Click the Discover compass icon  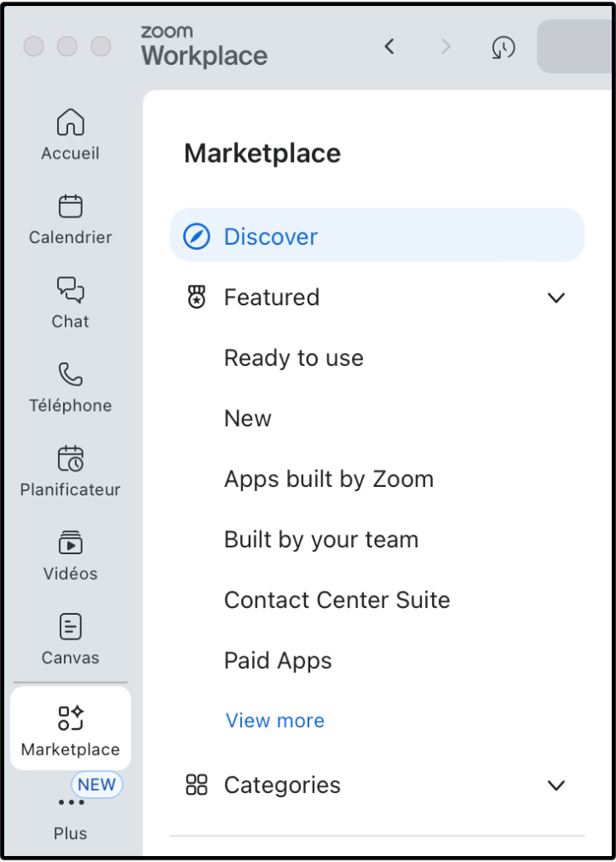click(x=196, y=237)
